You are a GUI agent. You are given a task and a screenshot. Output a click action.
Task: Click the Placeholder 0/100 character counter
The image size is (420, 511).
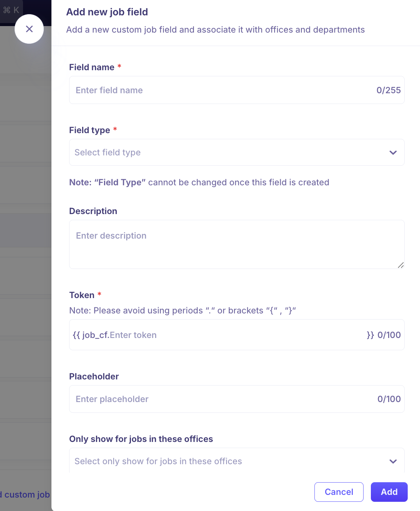(x=389, y=399)
